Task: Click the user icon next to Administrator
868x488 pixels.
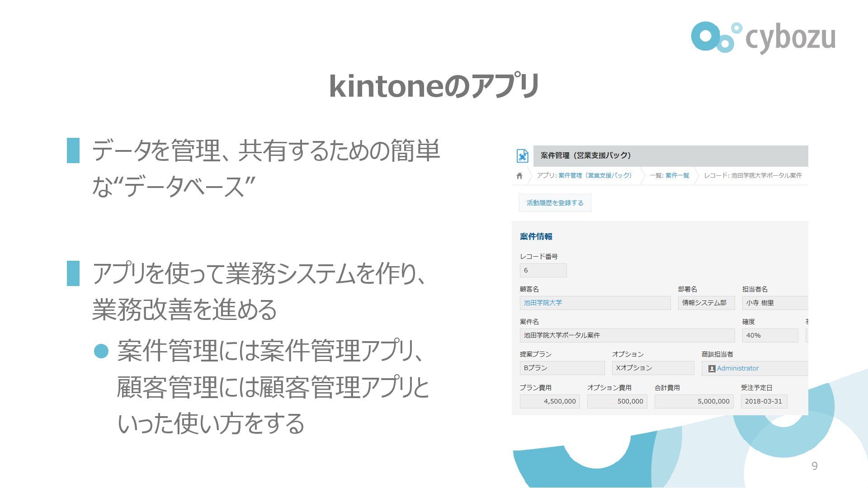Action: tap(711, 369)
